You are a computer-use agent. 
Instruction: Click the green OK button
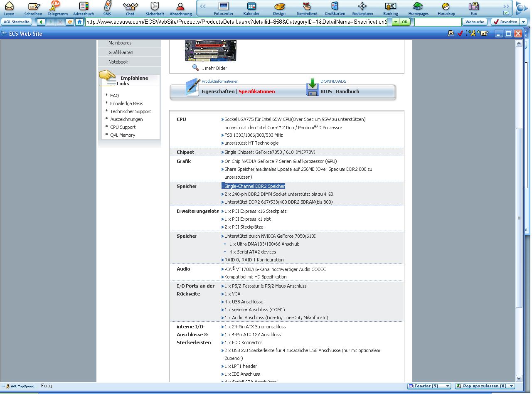tap(405, 22)
